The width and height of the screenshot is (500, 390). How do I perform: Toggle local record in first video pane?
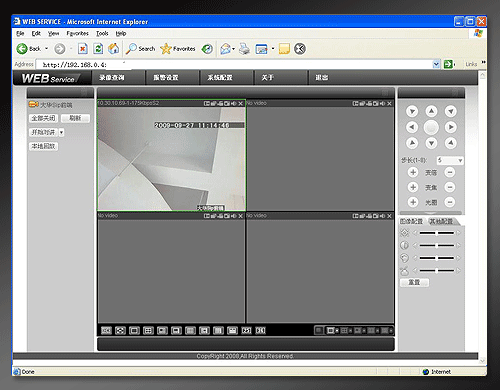(x=220, y=104)
